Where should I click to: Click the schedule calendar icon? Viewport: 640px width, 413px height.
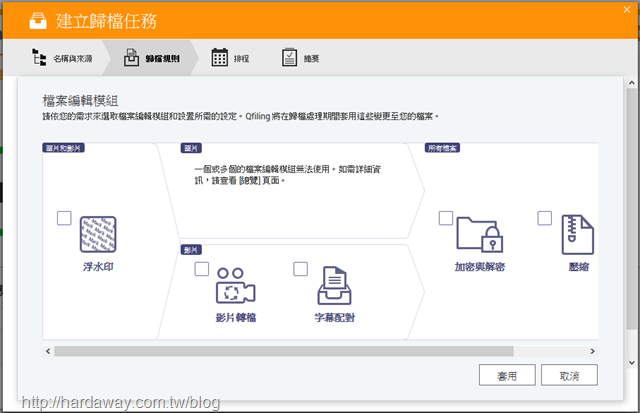(x=220, y=57)
